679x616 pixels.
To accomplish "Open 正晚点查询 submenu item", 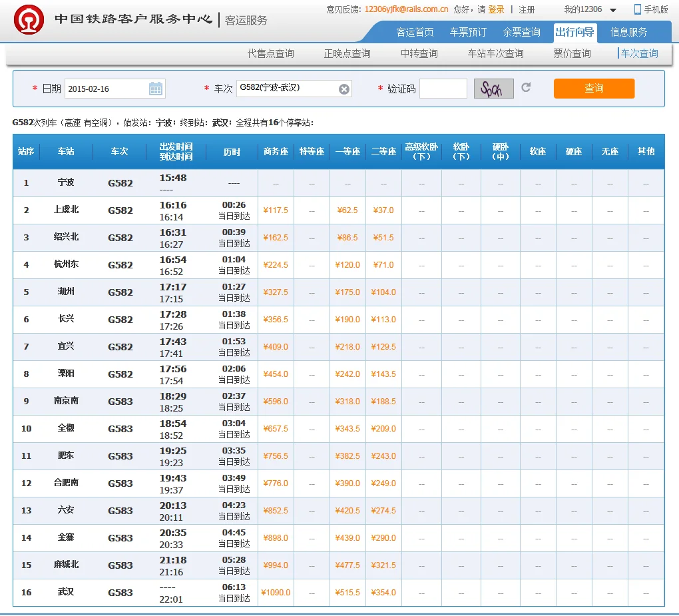I will click(x=347, y=53).
